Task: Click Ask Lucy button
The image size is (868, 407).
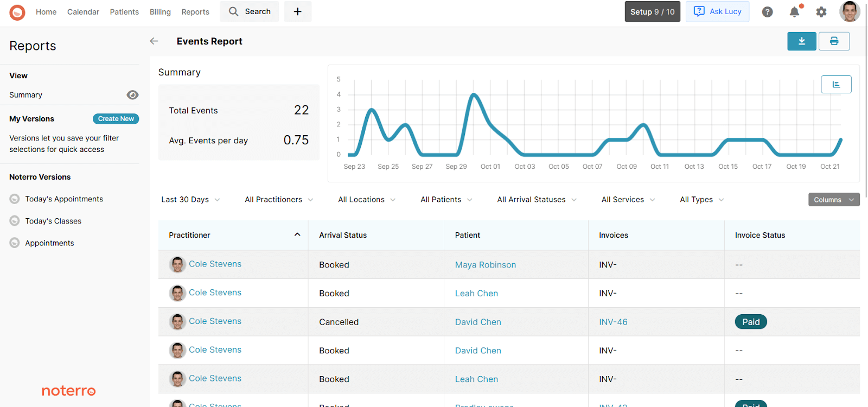Action: tap(717, 11)
